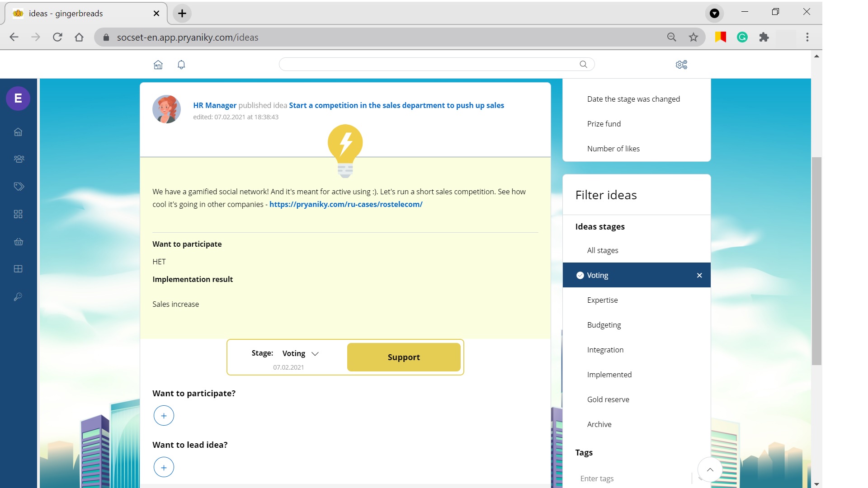Sort by Number of likes
The height and width of the screenshot is (488, 868).
pos(613,149)
